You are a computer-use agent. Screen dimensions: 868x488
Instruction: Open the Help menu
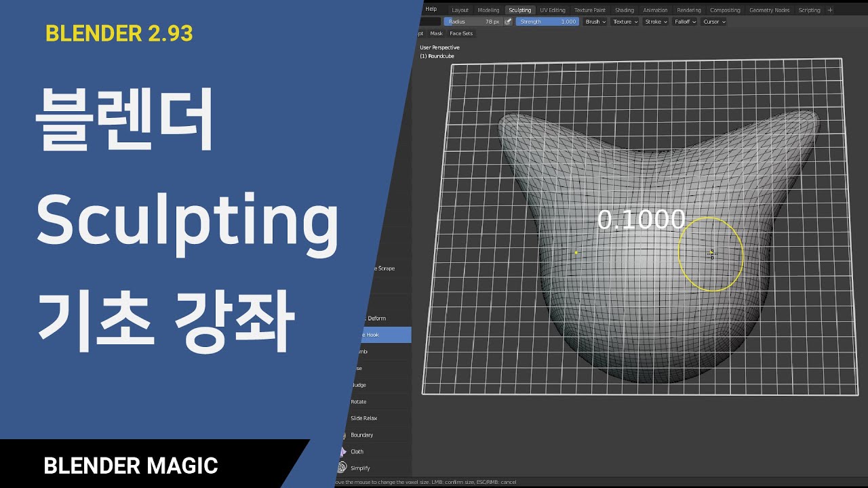pyautogui.click(x=431, y=9)
